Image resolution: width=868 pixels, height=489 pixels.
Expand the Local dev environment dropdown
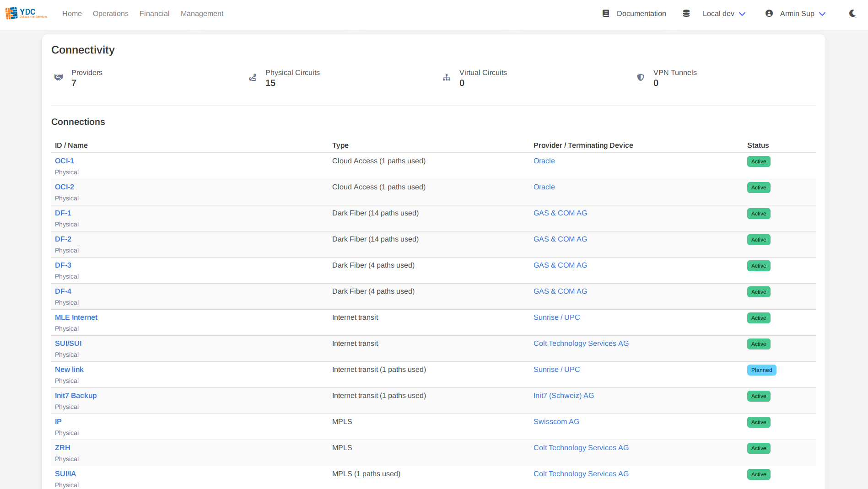(x=724, y=14)
